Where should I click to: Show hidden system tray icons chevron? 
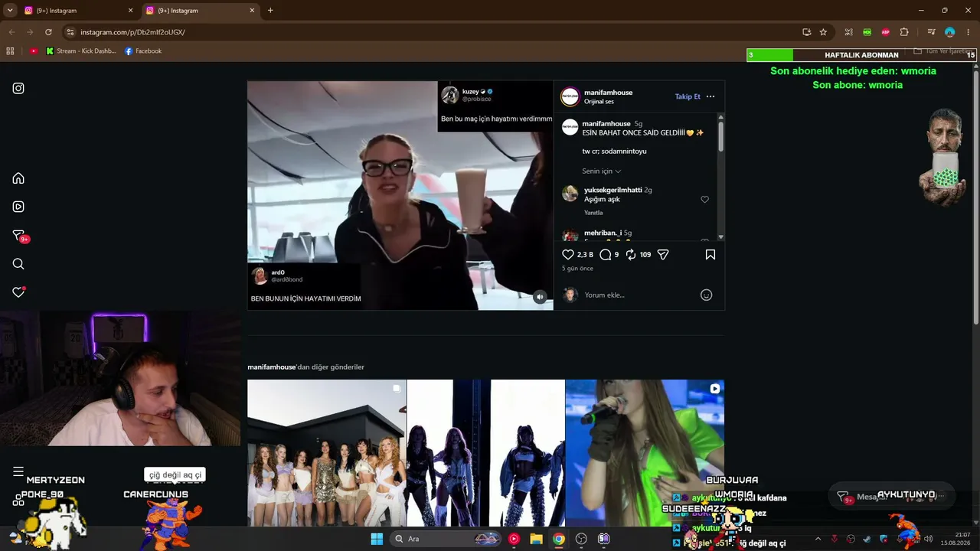(x=817, y=539)
